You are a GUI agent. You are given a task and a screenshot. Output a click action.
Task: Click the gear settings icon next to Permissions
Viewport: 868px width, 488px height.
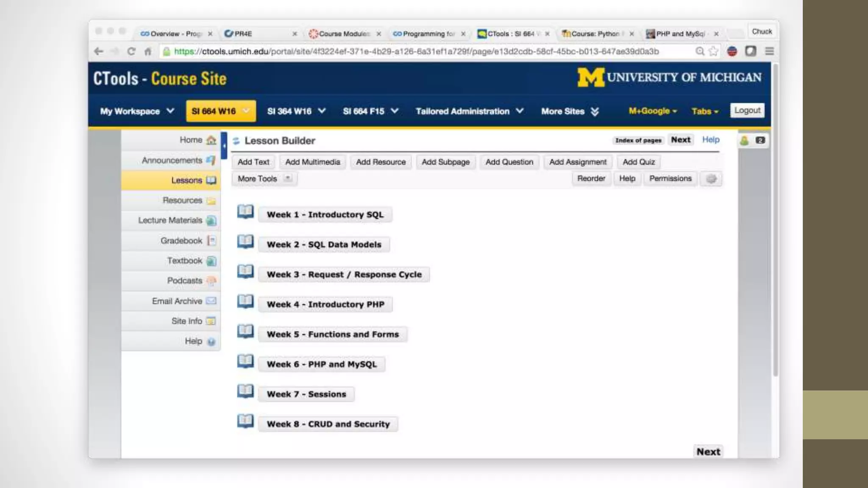coord(711,179)
